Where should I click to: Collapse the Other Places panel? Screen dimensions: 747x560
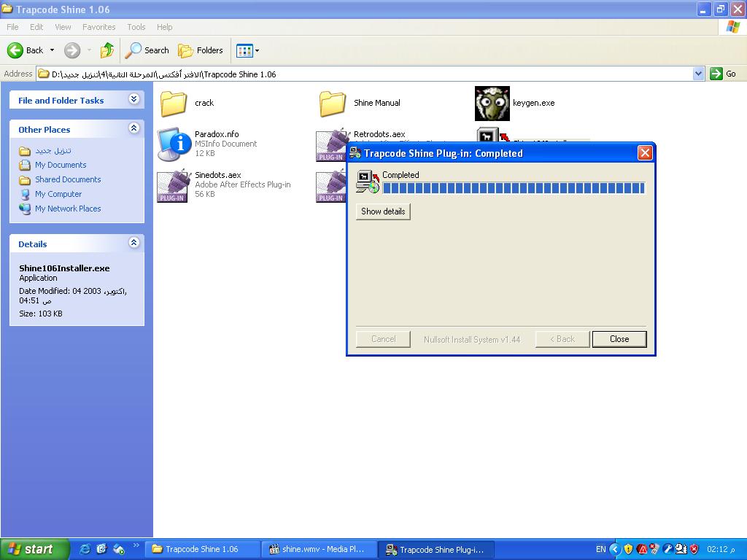(134, 128)
